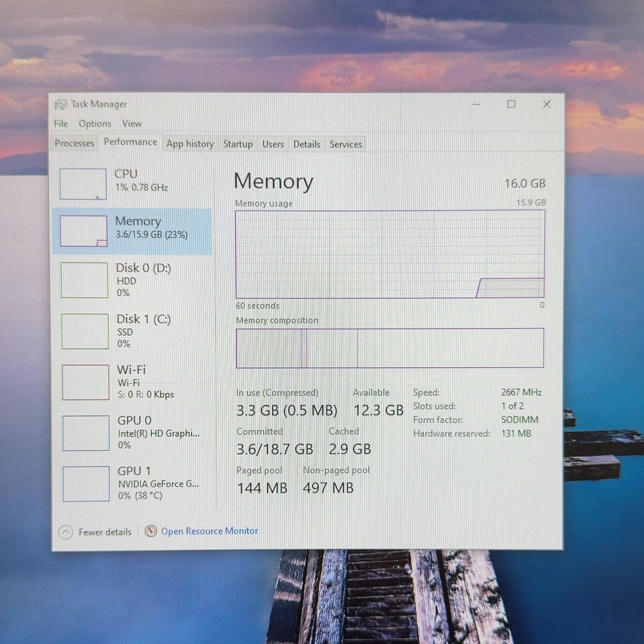Viewport: 644px width, 644px height.
Task: Select GPU 1 NVIDIA GeForce entry
Action: 134,484
